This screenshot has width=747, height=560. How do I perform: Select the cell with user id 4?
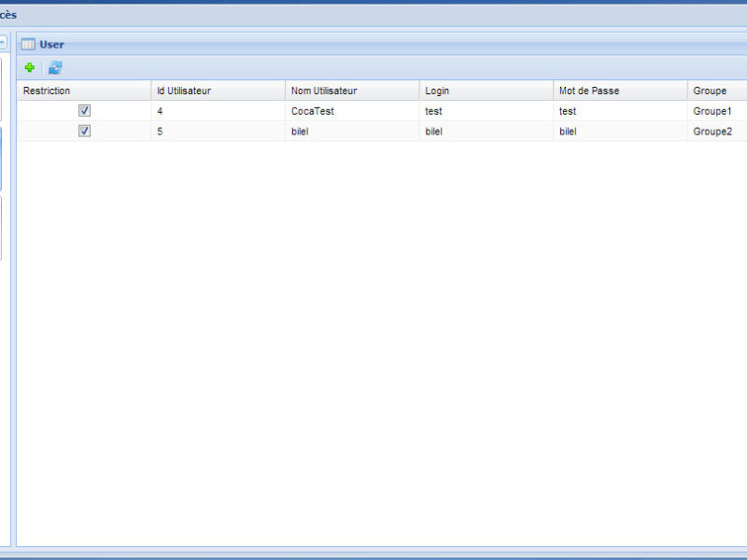[161, 111]
